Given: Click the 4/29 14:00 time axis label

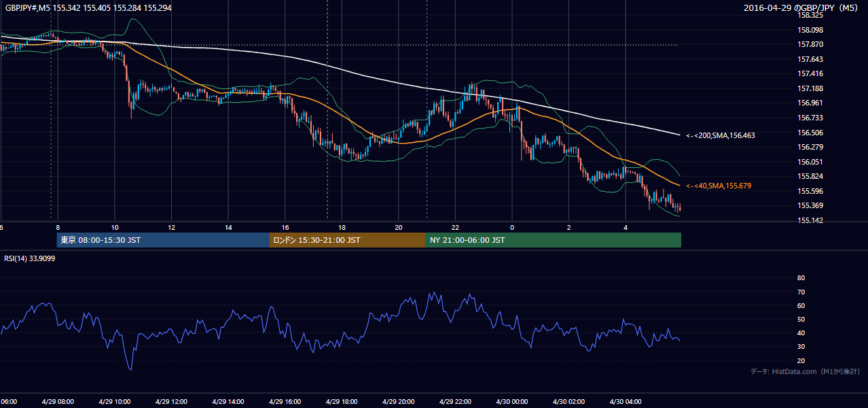Looking at the screenshot, I should click(228, 401).
